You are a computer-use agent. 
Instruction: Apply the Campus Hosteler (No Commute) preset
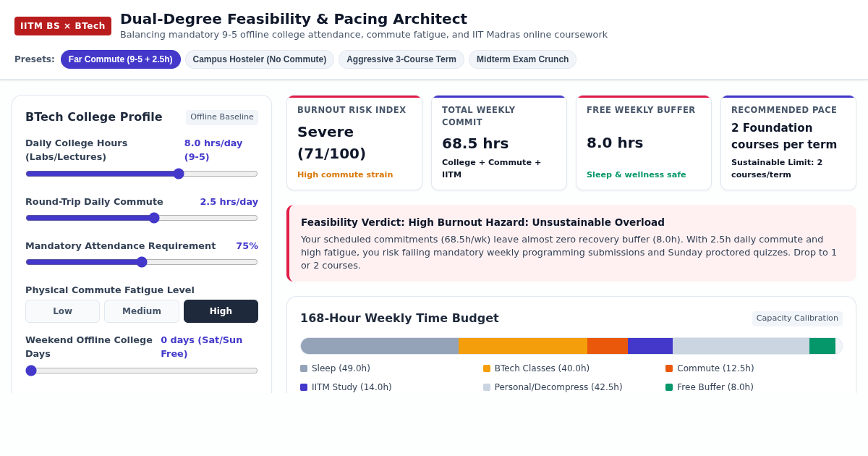tap(260, 59)
